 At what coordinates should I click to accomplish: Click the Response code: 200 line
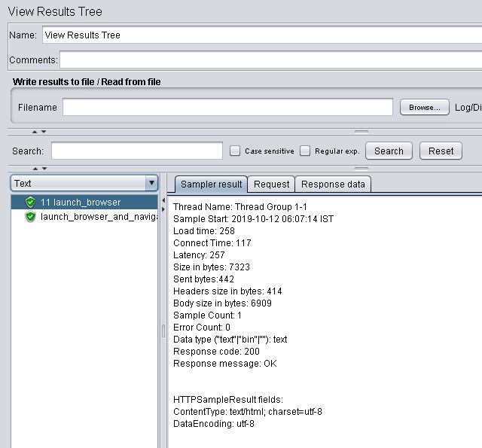click(216, 351)
